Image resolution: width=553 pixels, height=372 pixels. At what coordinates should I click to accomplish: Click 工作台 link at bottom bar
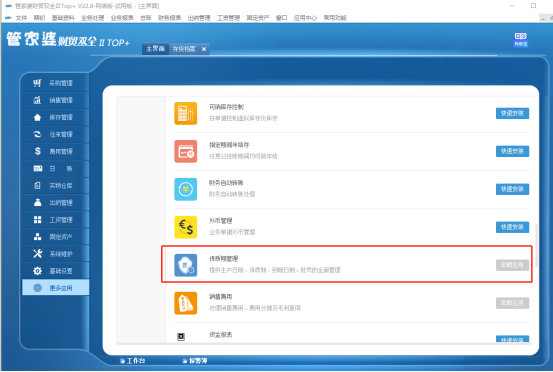coord(133,361)
